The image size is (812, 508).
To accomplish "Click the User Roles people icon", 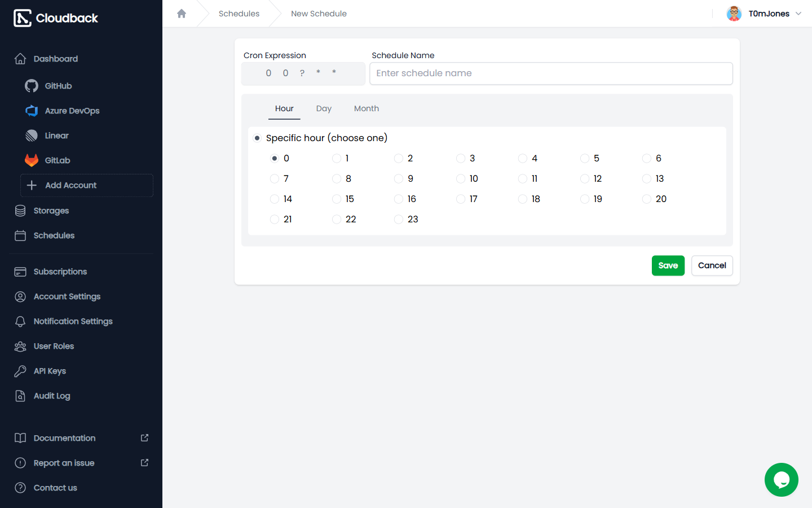I will [20, 346].
